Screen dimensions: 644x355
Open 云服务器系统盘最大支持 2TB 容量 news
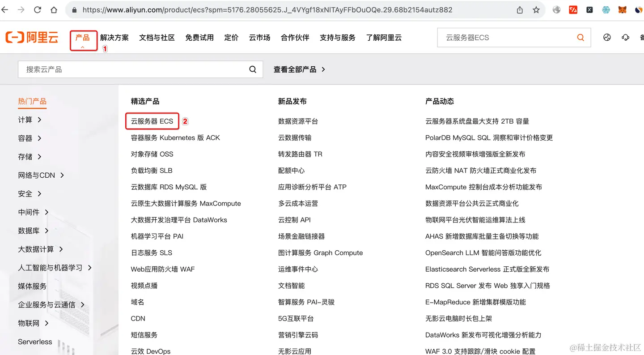[477, 121]
